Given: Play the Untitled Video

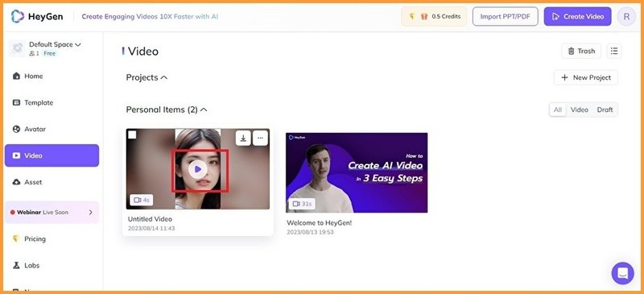Looking at the screenshot, I should pyautogui.click(x=198, y=169).
